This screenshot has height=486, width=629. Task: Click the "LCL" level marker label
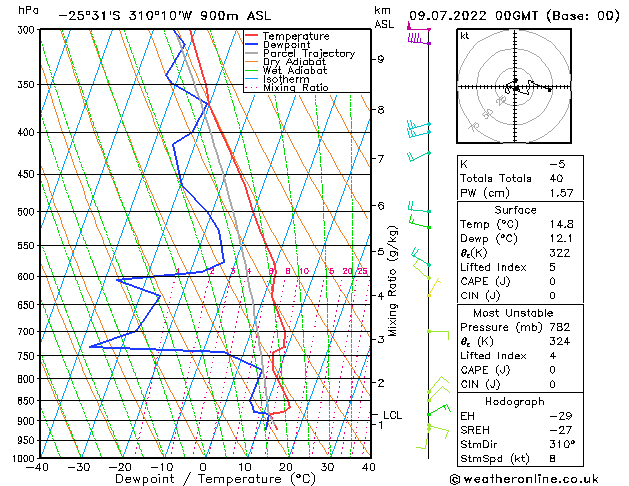pos(392,415)
